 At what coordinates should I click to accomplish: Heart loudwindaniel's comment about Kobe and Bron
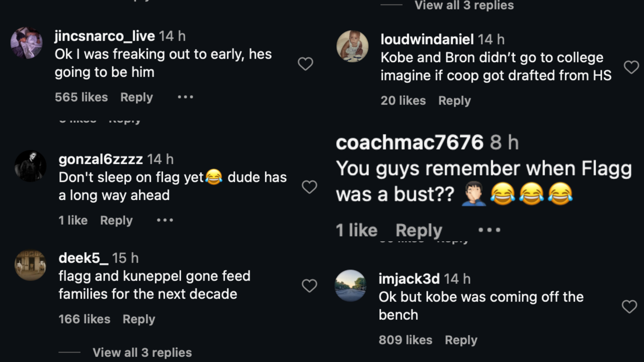pos(631,67)
